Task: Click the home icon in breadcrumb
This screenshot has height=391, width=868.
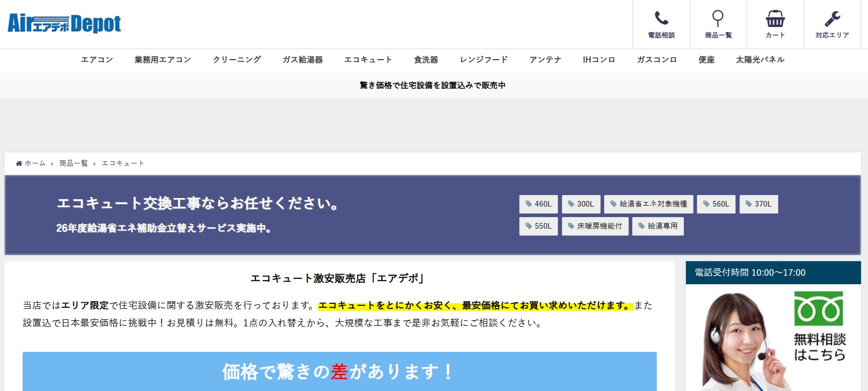Action: point(19,163)
